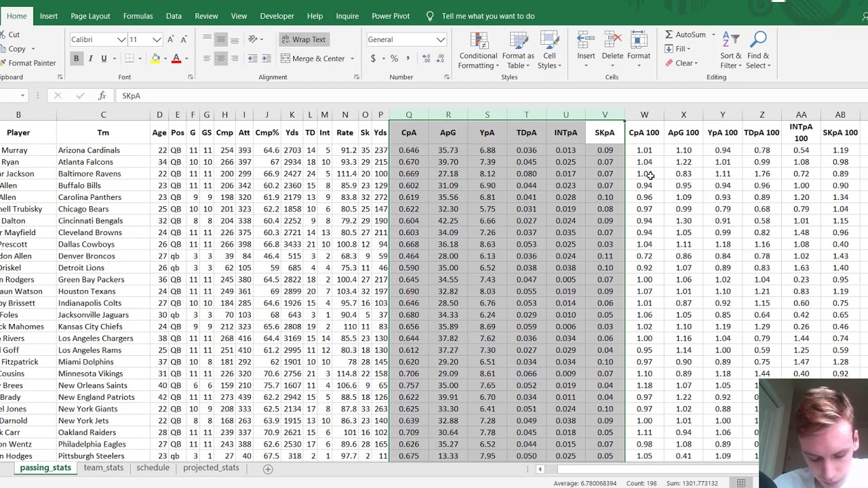Click the lightbulb Tell me icon
This screenshot has width=868, height=488.
tap(429, 16)
